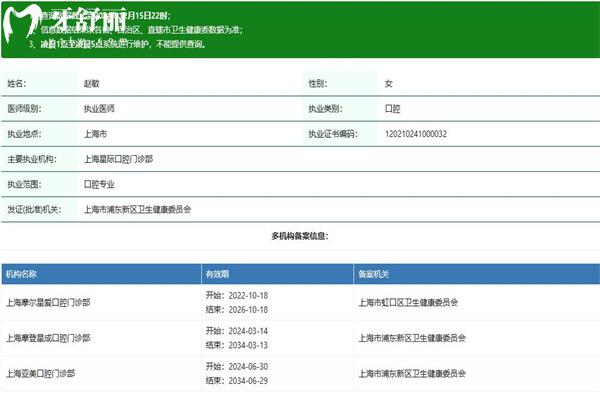Select the name value beside 姓名

pyautogui.click(x=91, y=83)
